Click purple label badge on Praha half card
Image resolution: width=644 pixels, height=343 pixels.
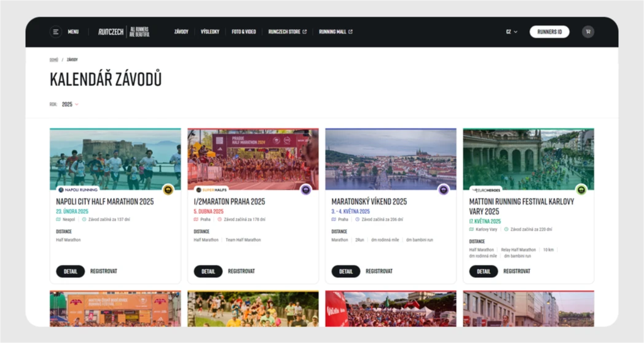click(305, 190)
